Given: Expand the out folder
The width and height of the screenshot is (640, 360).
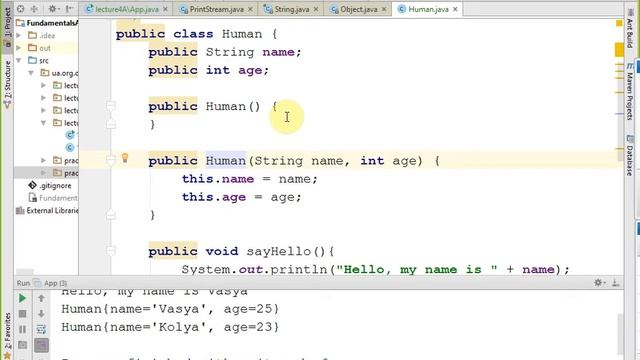Looking at the screenshot, I should pos(19,48).
